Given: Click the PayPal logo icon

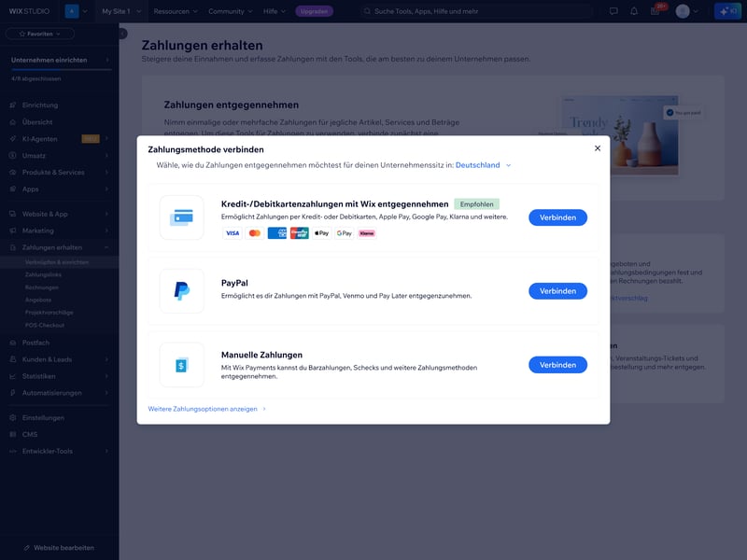Looking at the screenshot, I should coord(181,291).
